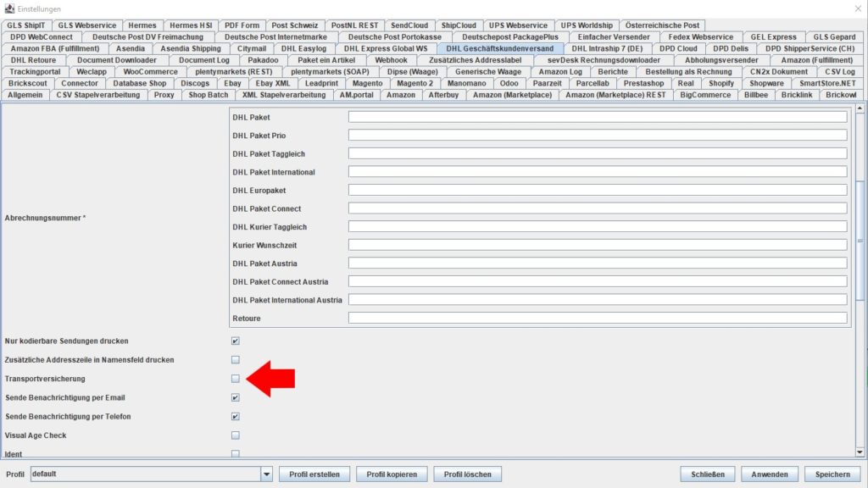868x488 pixels.
Task: Close the Einstellungen window
Action: [x=858, y=8]
